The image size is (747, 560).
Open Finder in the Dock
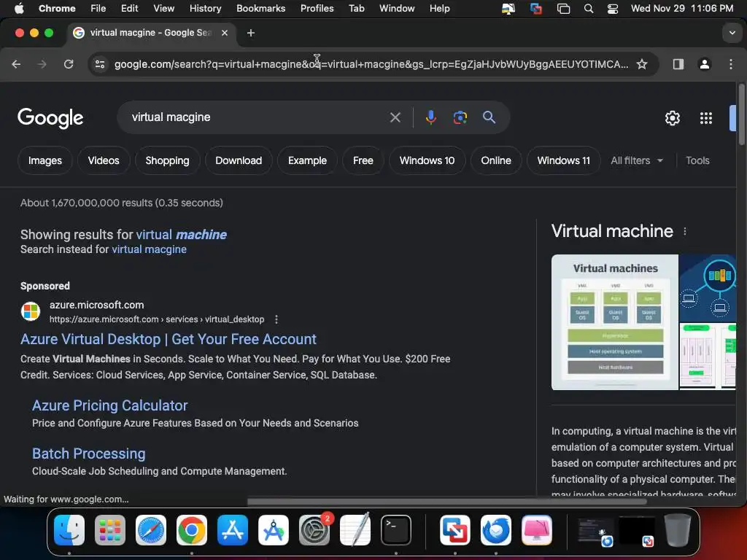point(69,529)
